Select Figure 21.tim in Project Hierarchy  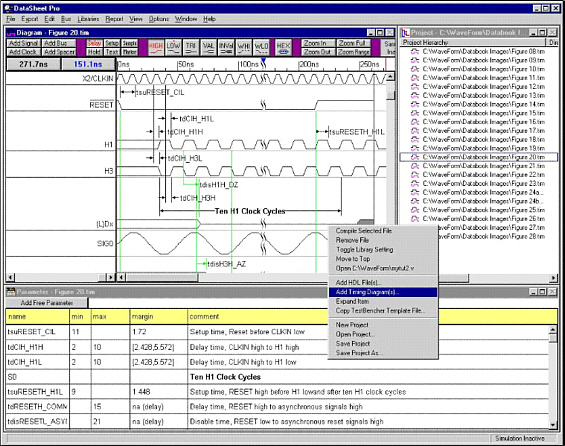[x=484, y=166]
